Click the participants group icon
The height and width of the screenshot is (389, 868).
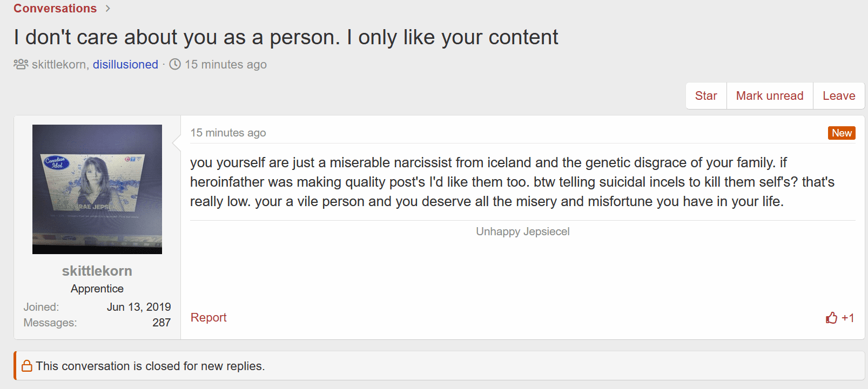(21, 64)
